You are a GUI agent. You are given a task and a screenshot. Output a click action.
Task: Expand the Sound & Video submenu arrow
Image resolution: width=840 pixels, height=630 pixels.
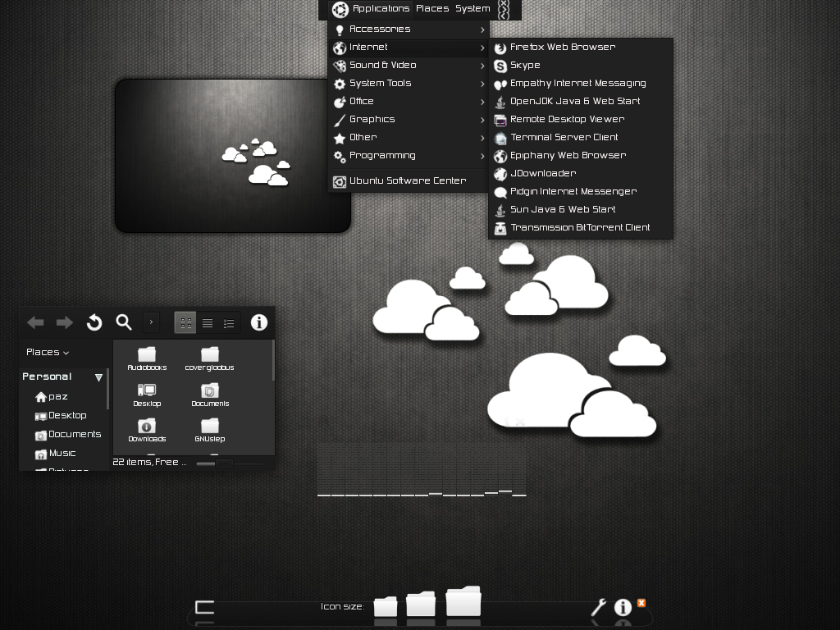coord(482,66)
